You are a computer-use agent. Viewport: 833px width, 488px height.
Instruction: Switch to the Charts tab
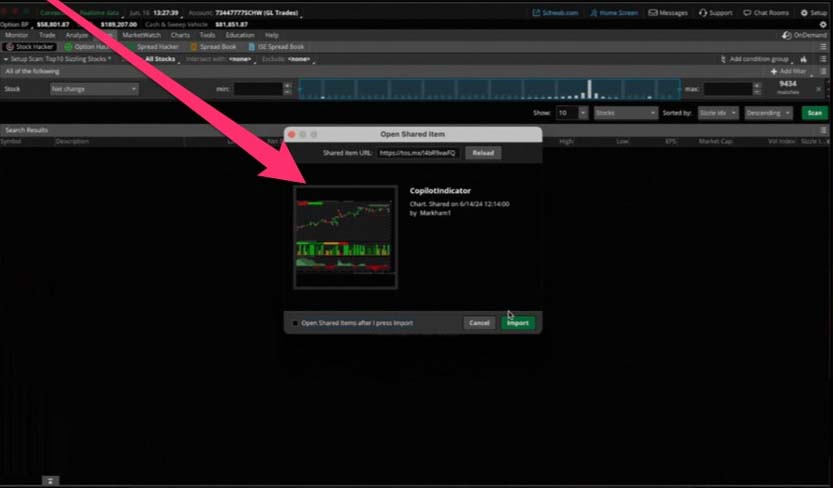(x=179, y=35)
